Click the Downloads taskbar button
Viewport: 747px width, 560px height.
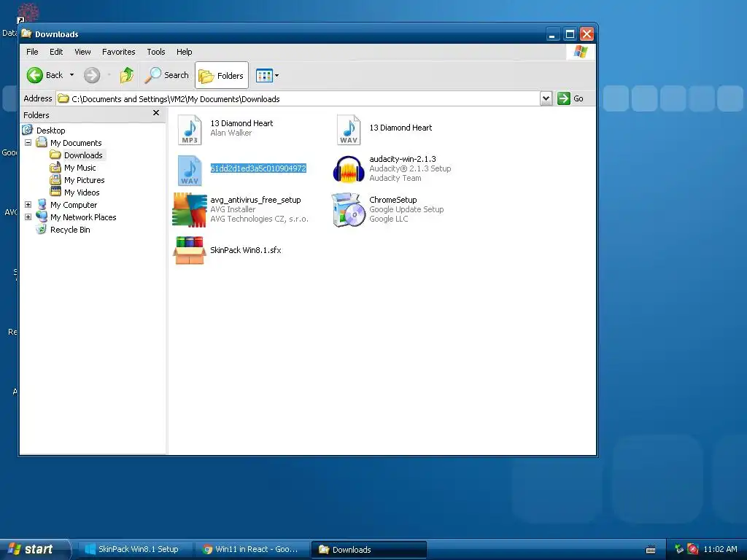click(368, 549)
